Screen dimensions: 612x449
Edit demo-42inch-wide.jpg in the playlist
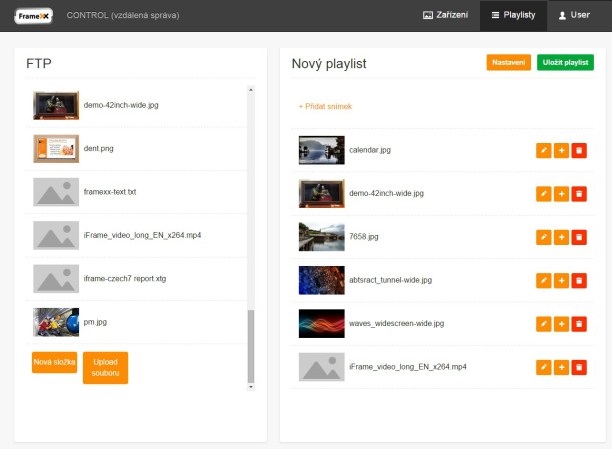544,194
